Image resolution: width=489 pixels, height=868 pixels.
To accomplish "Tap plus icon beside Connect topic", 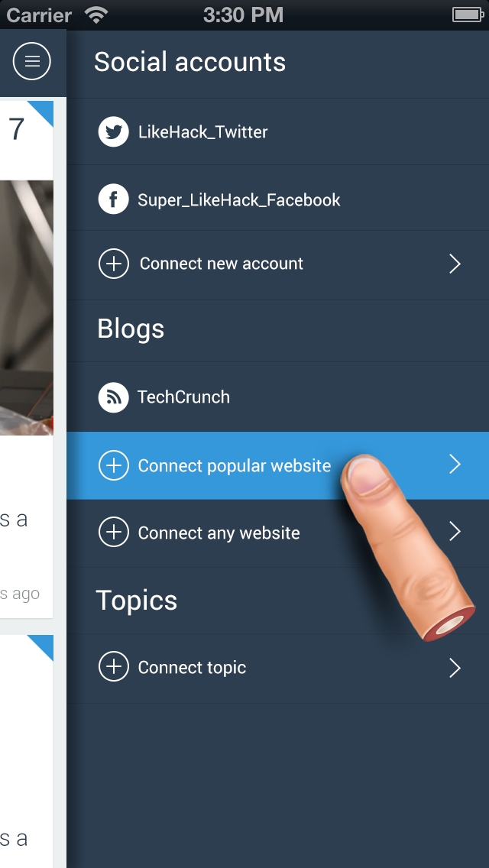I will 114,667.
